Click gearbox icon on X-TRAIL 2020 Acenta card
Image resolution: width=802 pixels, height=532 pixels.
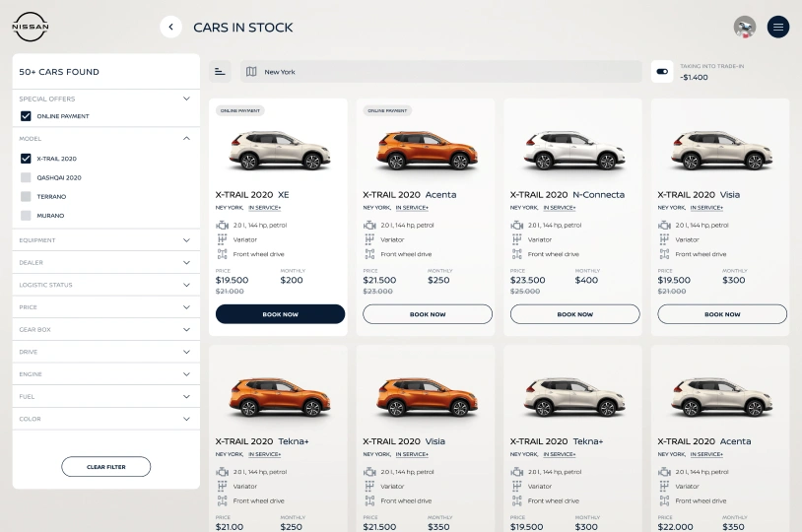coord(369,239)
